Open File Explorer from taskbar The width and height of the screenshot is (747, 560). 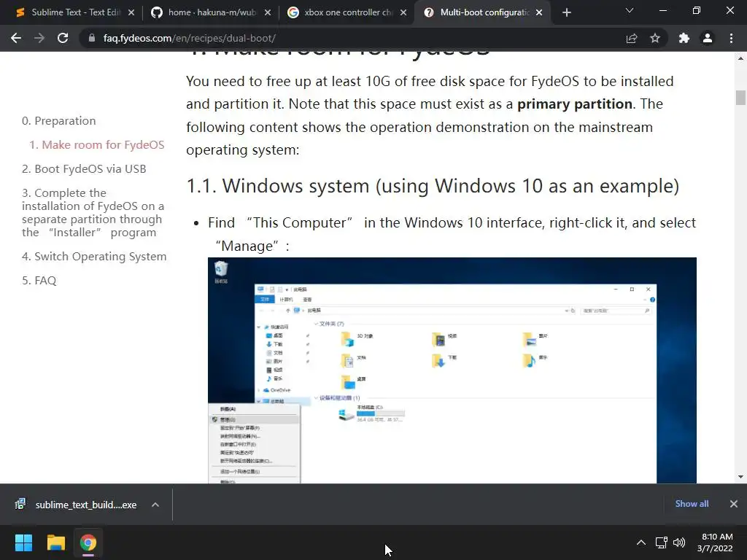(55, 542)
